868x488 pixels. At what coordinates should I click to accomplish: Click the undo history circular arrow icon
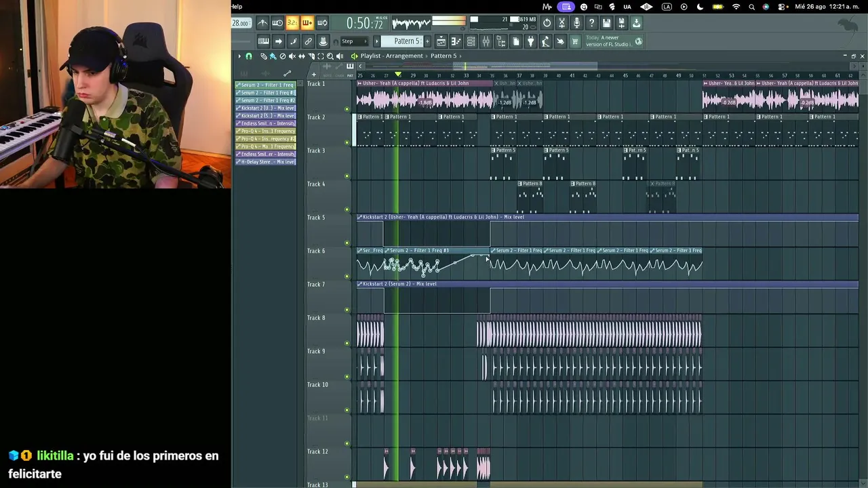547,23
